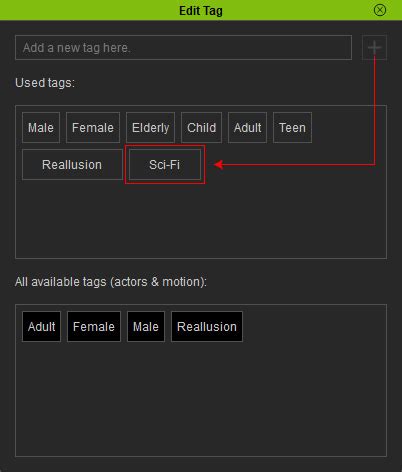Click the Edit Tag title text
The width and height of the screenshot is (402, 472).
coord(201,11)
